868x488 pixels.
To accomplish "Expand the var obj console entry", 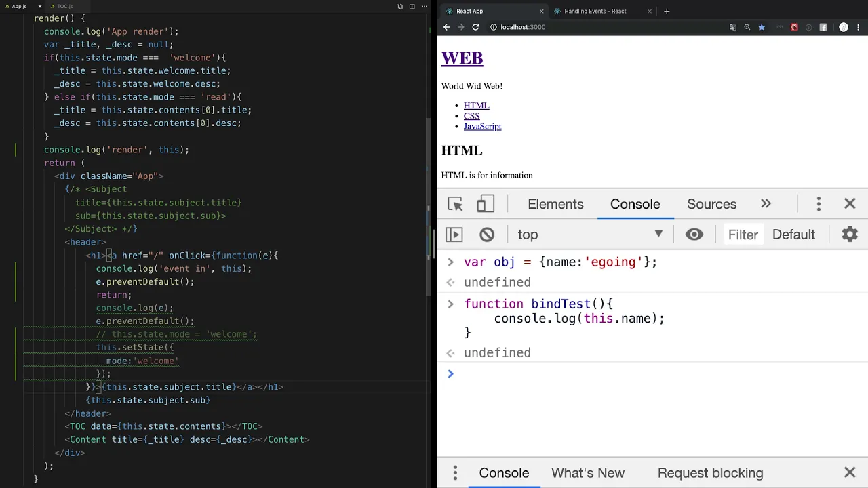I will tap(450, 262).
